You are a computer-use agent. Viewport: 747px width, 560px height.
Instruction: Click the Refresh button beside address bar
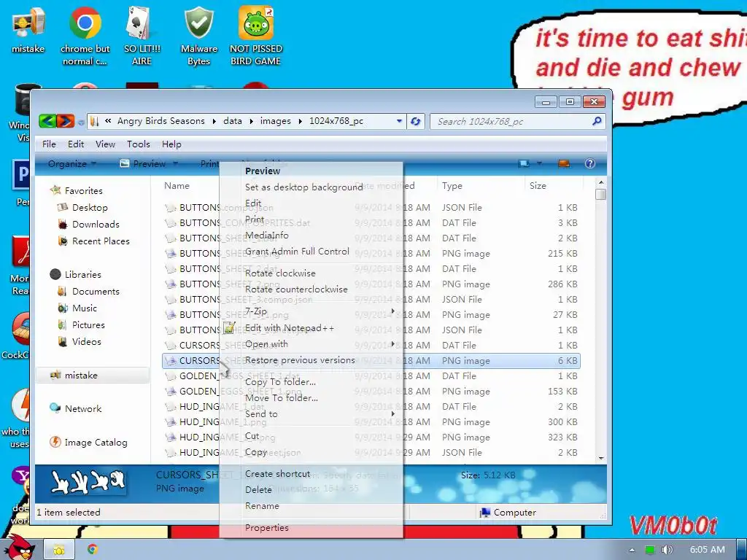[x=415, y=122]
